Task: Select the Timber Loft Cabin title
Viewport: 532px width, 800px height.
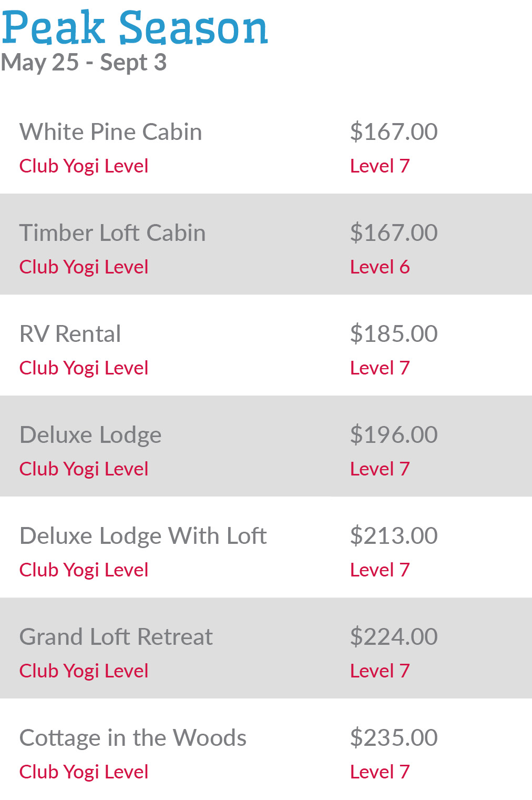Action: coord(112,233)
